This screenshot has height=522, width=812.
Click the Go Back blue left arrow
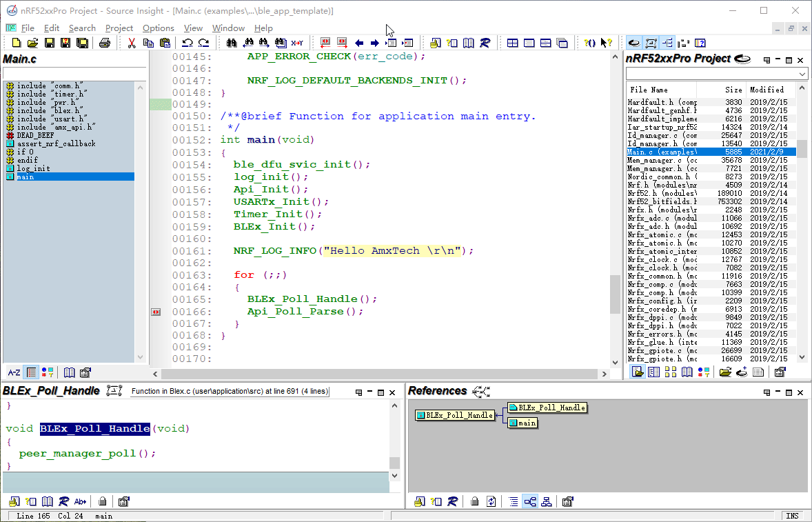pos(359,43)
